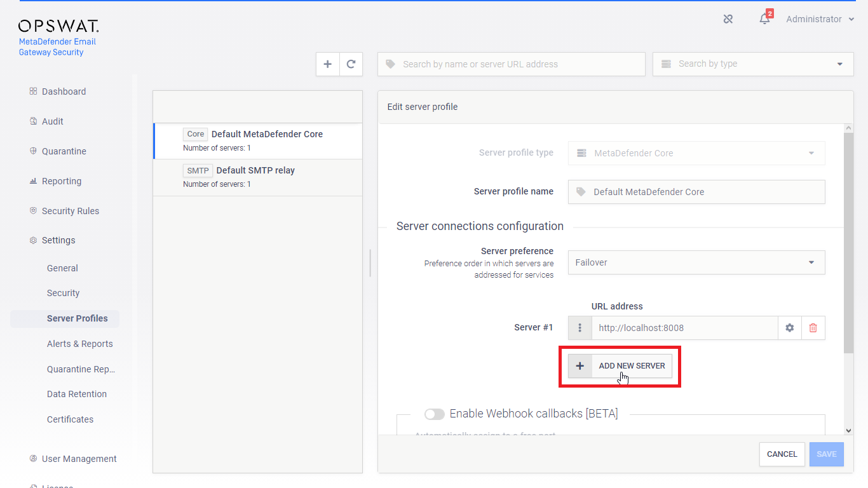The height and width of the screenshot is (488, 868).
Task: Go to Dashboard page
Action: point(64,91)
